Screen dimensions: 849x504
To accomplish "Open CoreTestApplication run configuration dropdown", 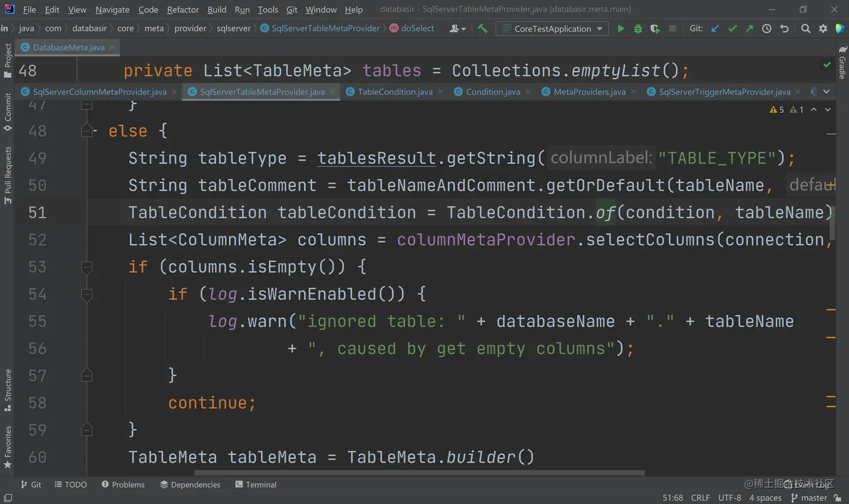I will pos(552,29).
